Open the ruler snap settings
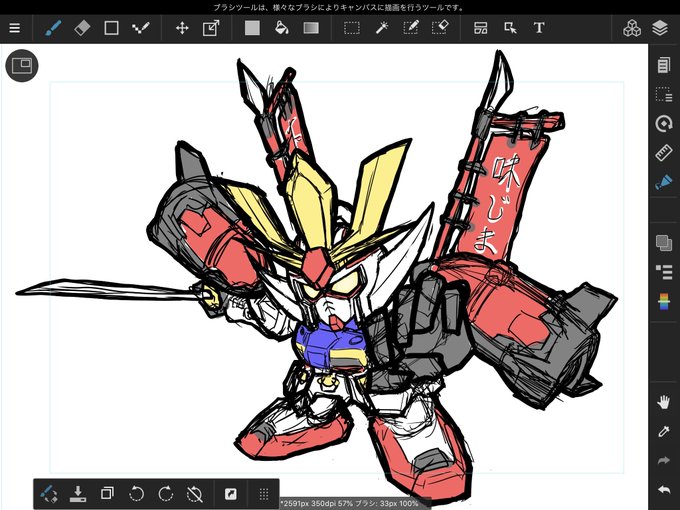The height and width of the screenshot is (510, 680). (x=664, y=153)
